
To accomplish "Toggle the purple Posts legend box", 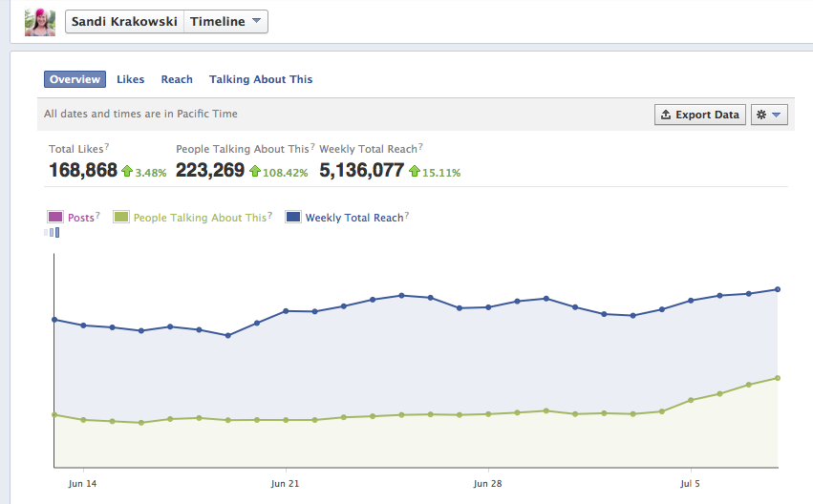I will click(x=53, y=218).
